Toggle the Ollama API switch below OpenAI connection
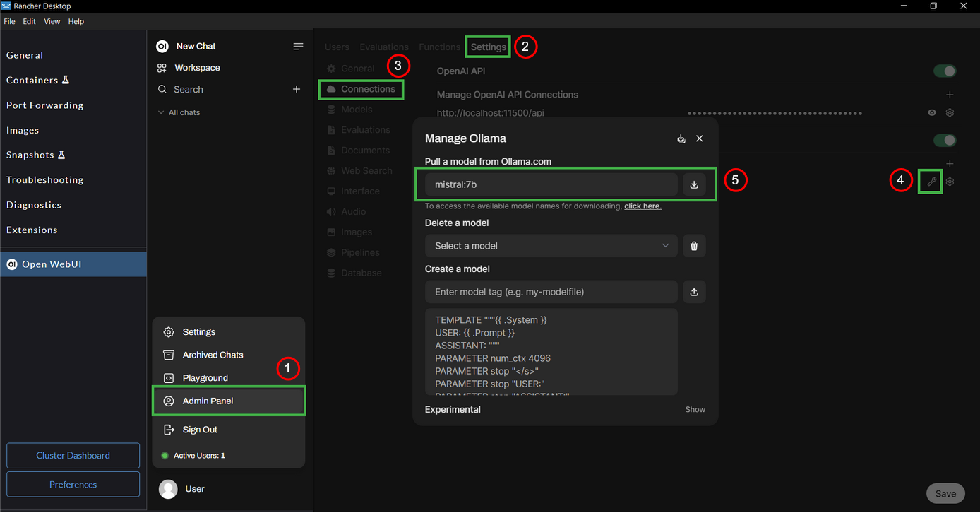980x513 pixels. [x=945, y=140]
